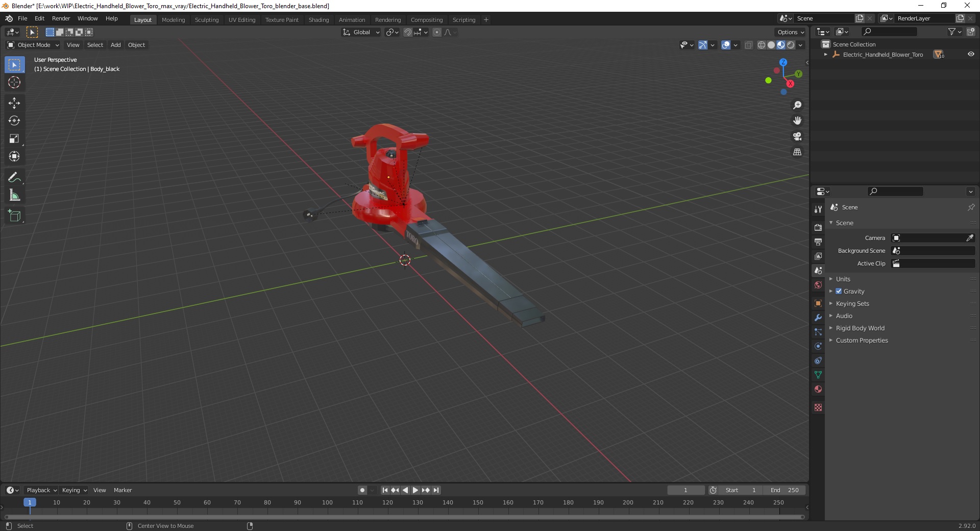
Task: Activate the Move tool
Action: [x=14, y=103]
